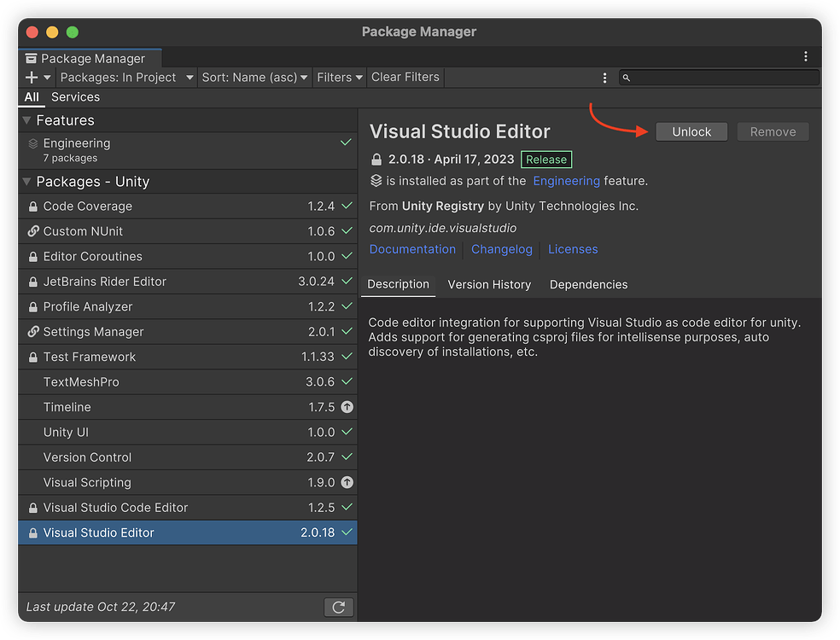Click the lock icon next to Code Coverage
The image size is (840, 640).
[33, 207]
